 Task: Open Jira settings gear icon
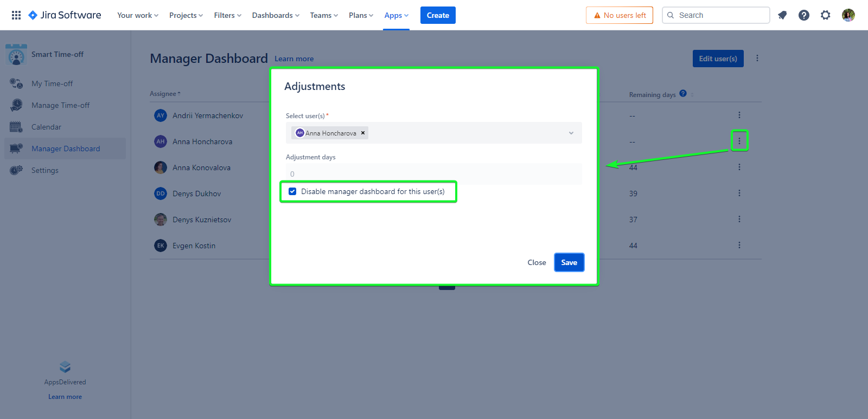(826, 15)
